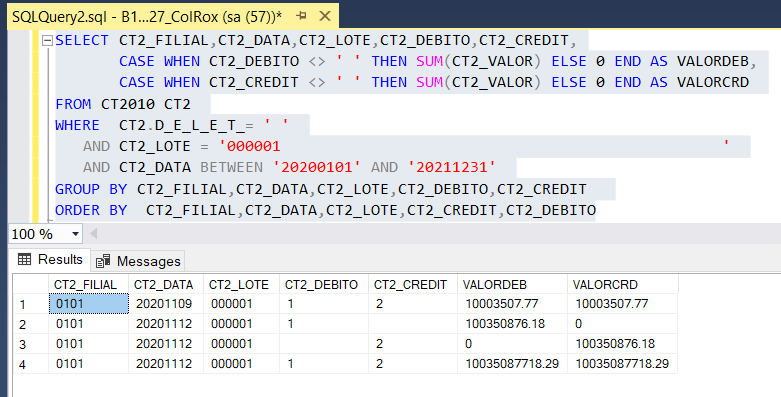Click the BETWEEN keyword in editor
This screenshot has width=781, height=397.
click(232, 167)
